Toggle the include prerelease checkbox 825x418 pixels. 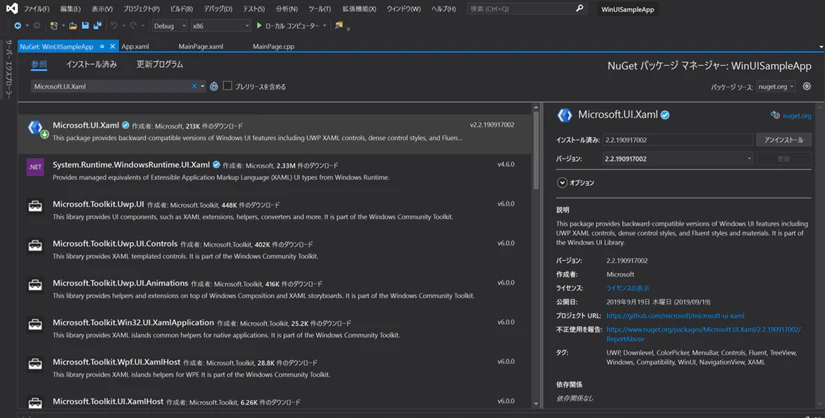pos(227,86)
